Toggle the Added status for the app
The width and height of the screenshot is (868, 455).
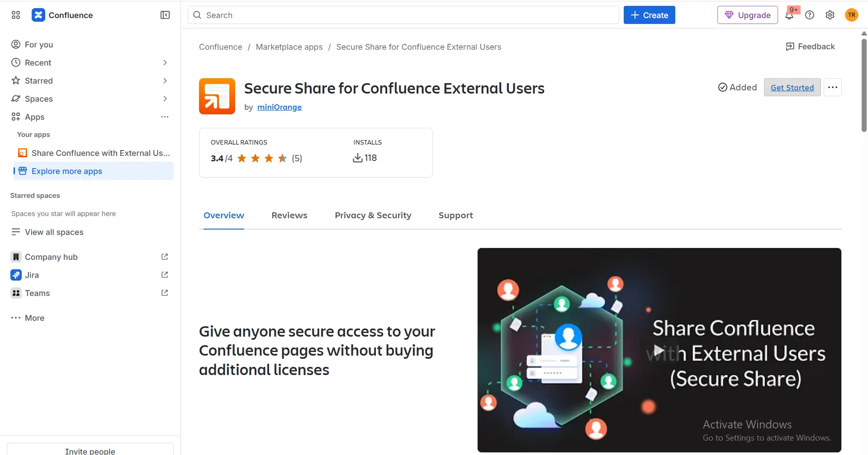[x=737, y=87]
